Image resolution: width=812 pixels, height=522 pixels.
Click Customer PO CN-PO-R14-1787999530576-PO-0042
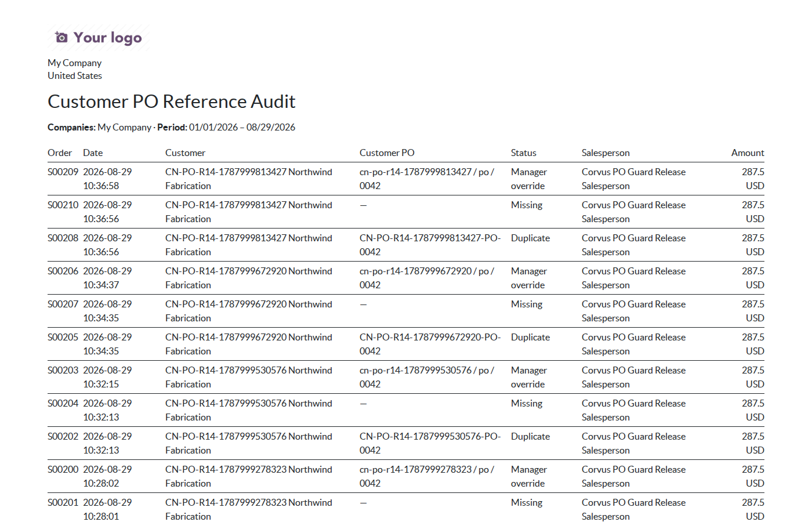430,443
